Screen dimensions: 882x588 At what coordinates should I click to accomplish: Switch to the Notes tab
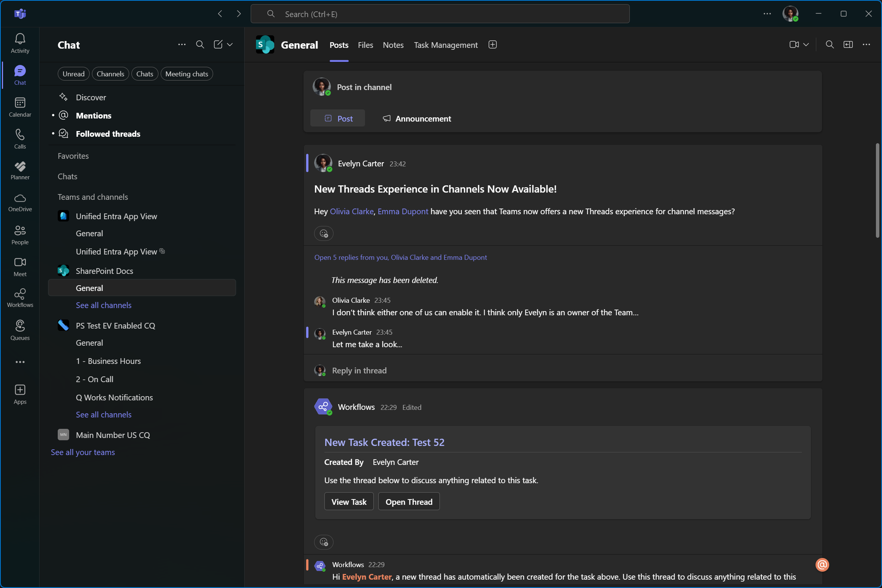[x=393, y=45]
